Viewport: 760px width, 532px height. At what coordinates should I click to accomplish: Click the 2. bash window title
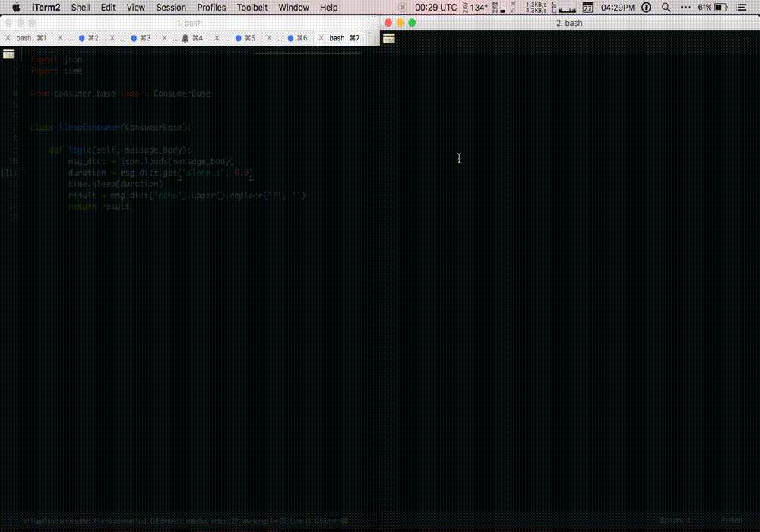pos(569,23)
